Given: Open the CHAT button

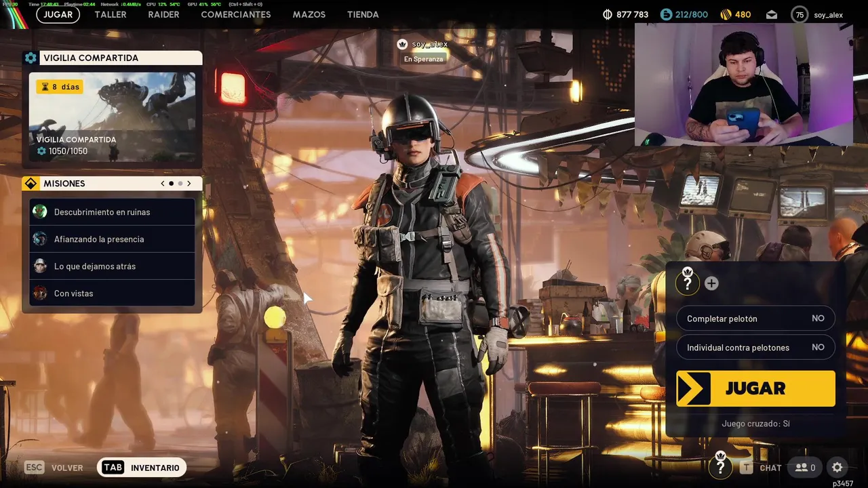Looking at the screenshot, I should pos(762,468).
